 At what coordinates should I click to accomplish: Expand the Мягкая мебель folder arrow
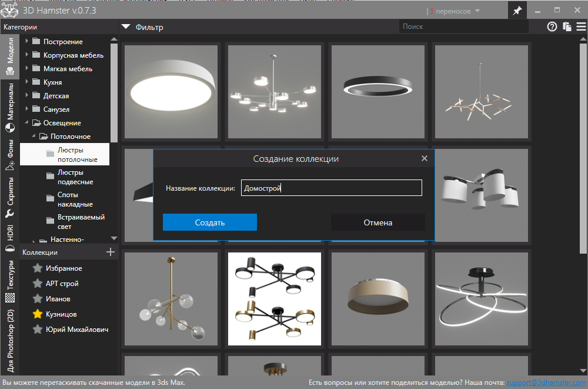click(26, 68)
